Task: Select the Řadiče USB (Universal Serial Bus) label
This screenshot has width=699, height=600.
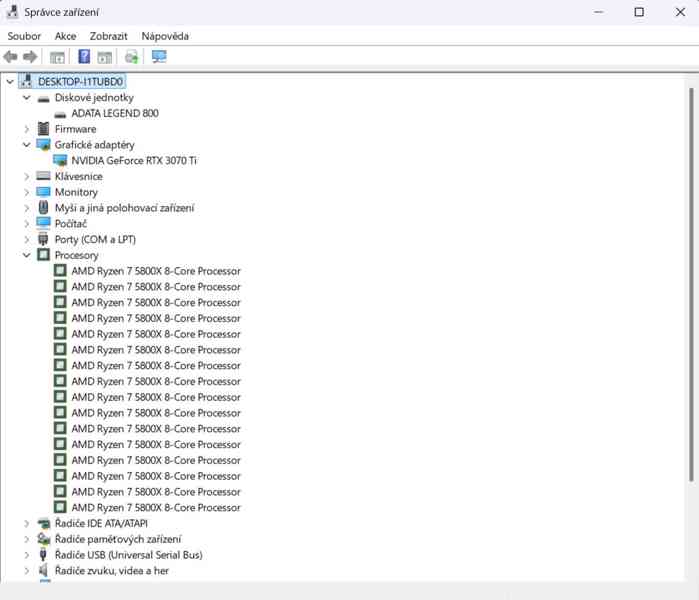Action: [128, 555]
